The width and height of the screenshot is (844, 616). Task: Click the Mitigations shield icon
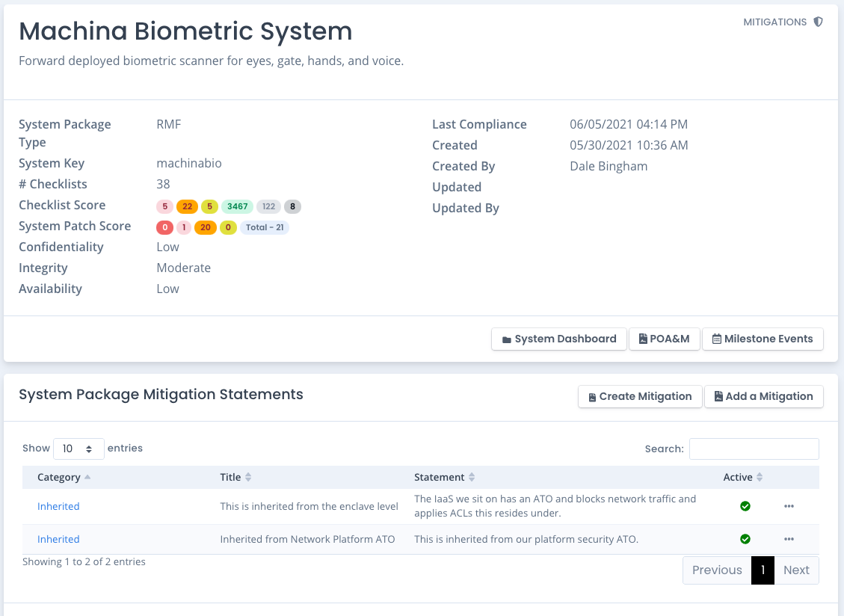click(x=819, y=22)
